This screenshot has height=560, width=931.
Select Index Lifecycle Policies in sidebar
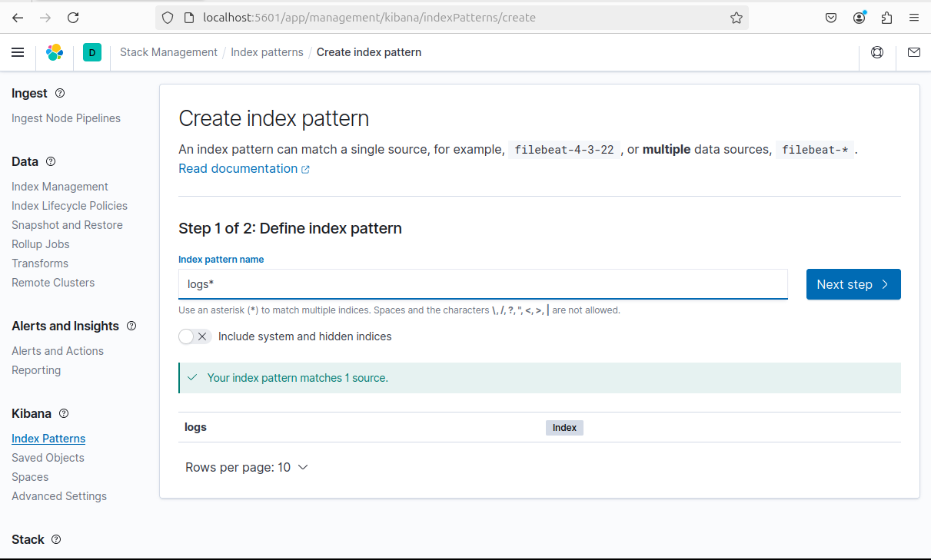[x=69, y=206]
